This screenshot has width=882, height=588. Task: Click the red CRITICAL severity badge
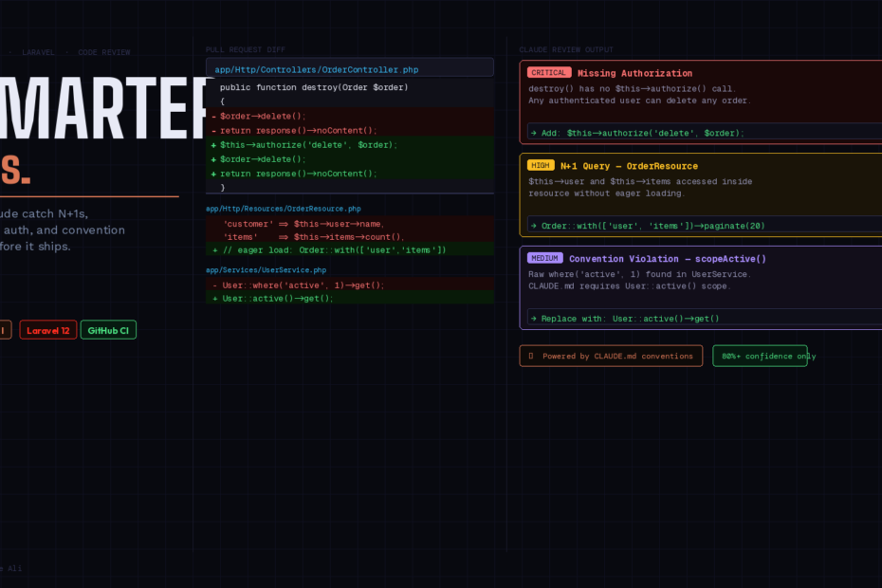tap(548, 73)
